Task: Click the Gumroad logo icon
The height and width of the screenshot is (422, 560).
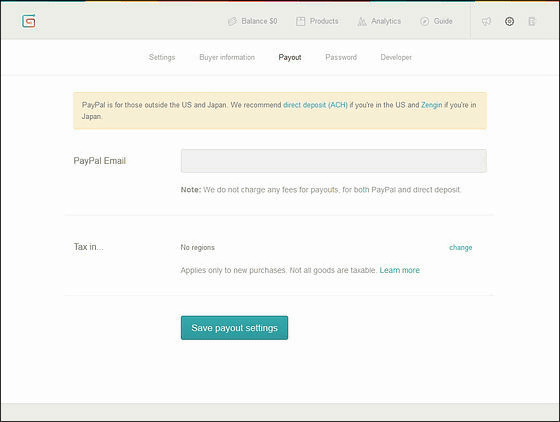Action: (x=29, y=21)
